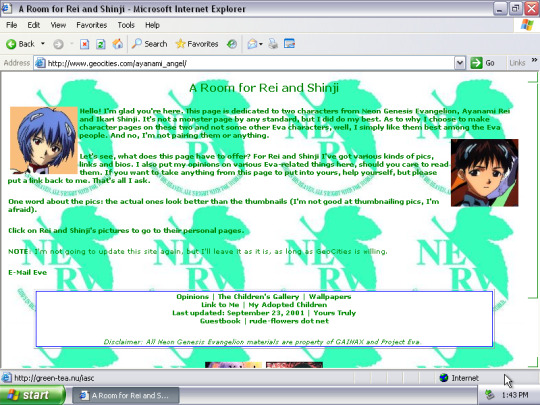Open the Search toolbar button
The image size is (540, 405).
(150, 44)
